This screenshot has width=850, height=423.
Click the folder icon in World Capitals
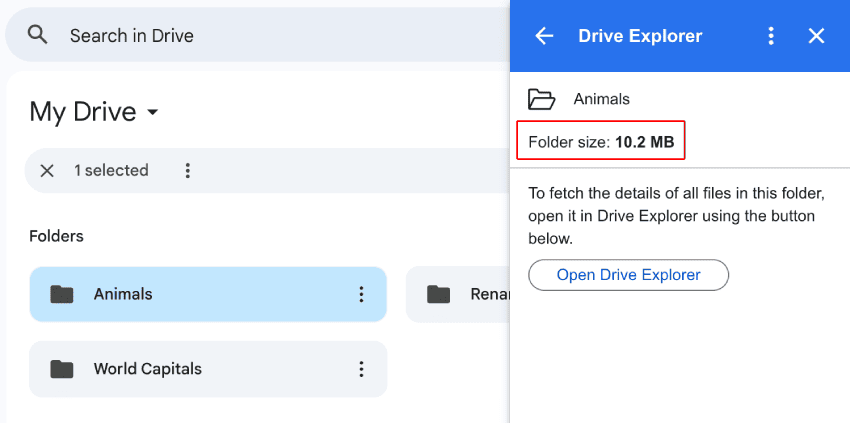point(61,369)
